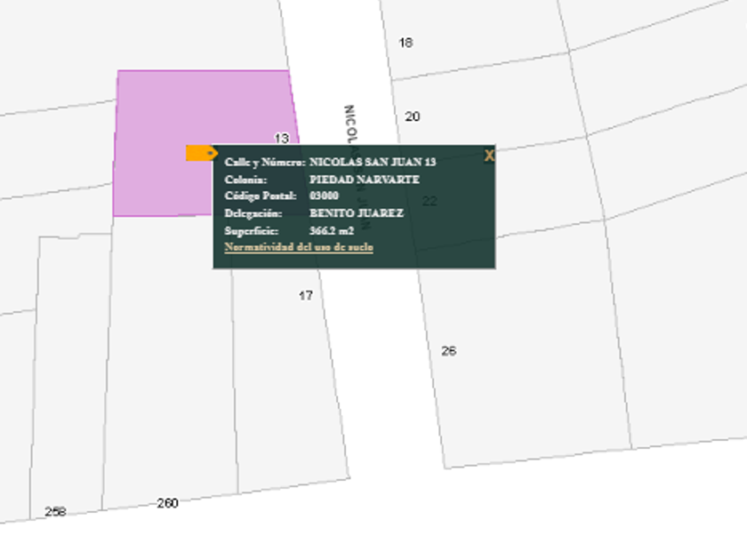Click the Código Postal field label

coord(261,196)
